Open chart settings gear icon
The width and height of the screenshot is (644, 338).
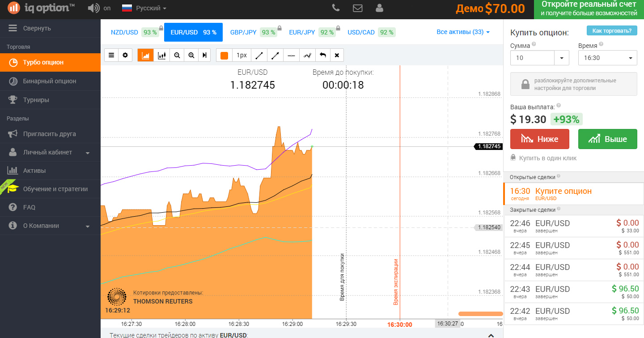click(x=125, y=55)
